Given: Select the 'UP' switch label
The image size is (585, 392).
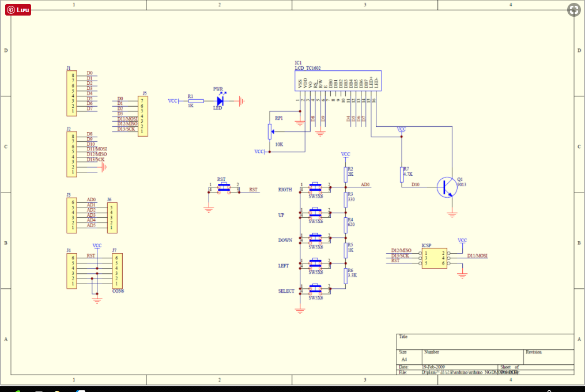Looking at the screenshot, I should [x=281, y=215].
